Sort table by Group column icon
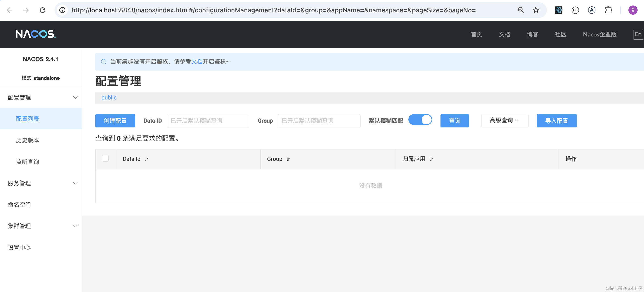Screen dimensions: 644x292 [x=288, y=159]
